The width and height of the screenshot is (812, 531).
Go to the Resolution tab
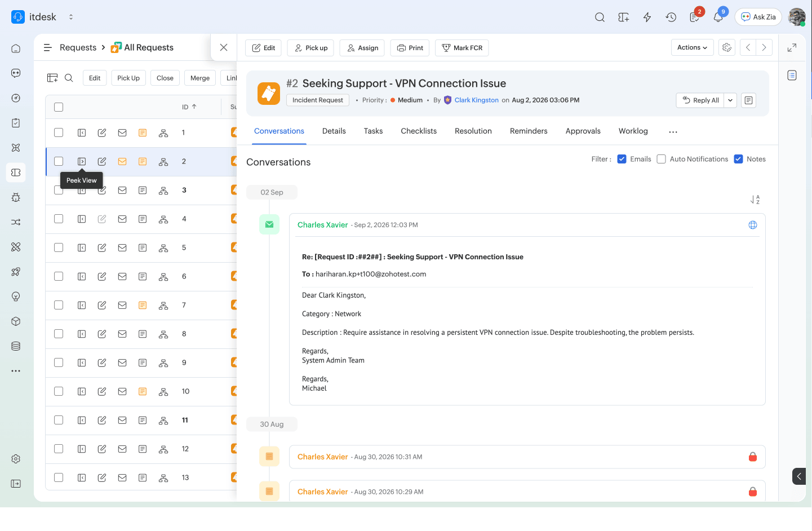473,131
